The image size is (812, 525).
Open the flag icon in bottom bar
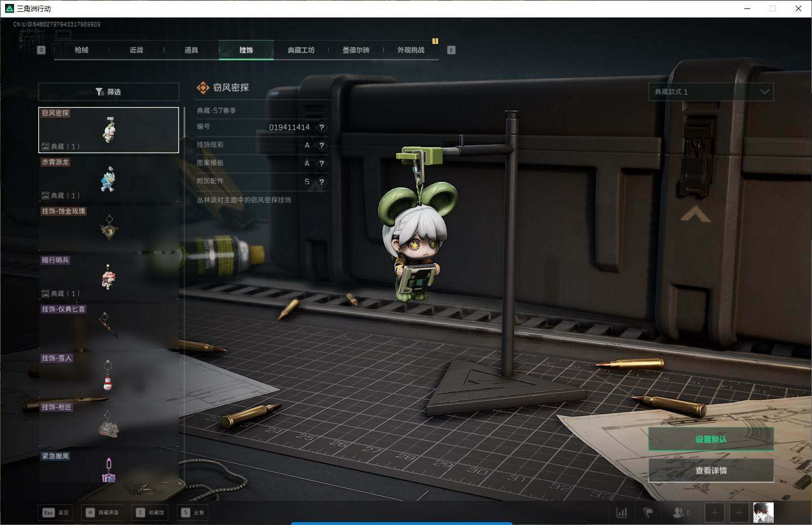pyautogui.click(x=648, y=513)
